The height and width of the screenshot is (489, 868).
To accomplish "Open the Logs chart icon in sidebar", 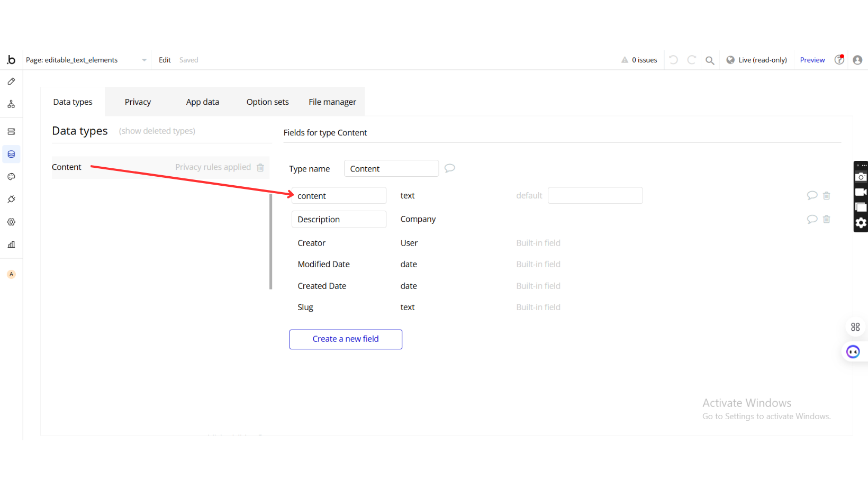I will (x=11, y=245).
